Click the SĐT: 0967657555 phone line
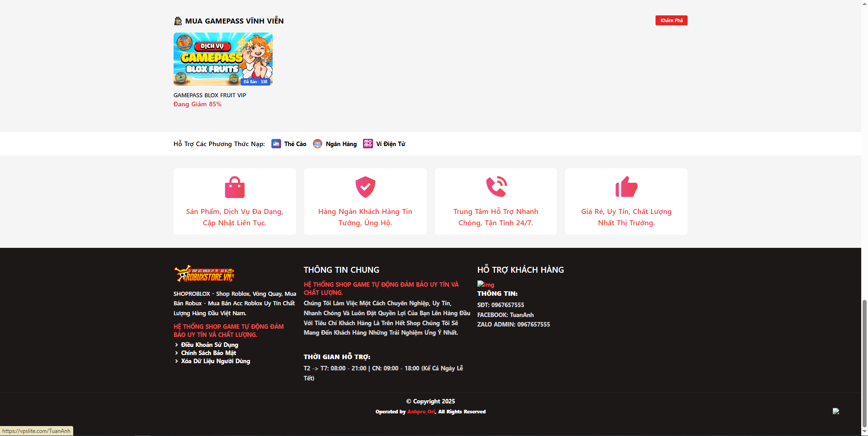Viewport: 868px width, 436px height. coord(500,305)
